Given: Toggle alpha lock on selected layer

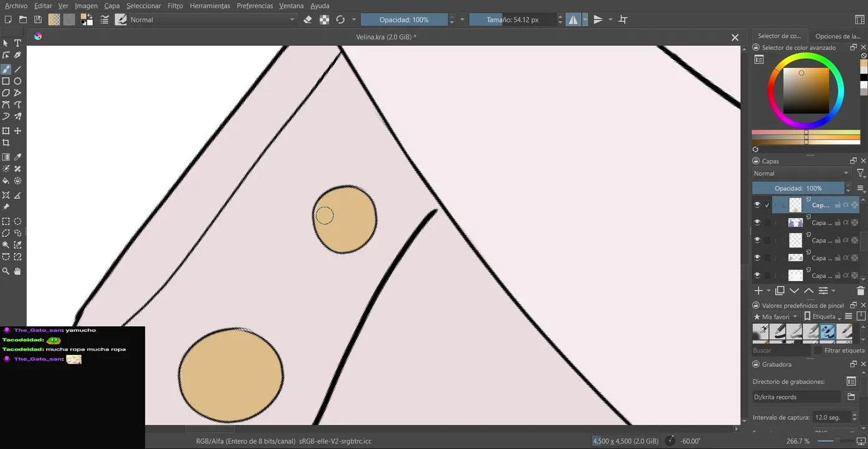Looking at the screenshot, I should pyautogui.click(x=846, y=205).
